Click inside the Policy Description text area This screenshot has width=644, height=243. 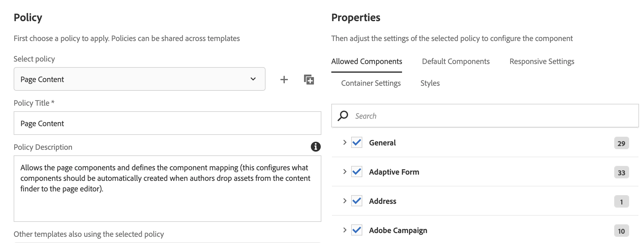[167, 202]
